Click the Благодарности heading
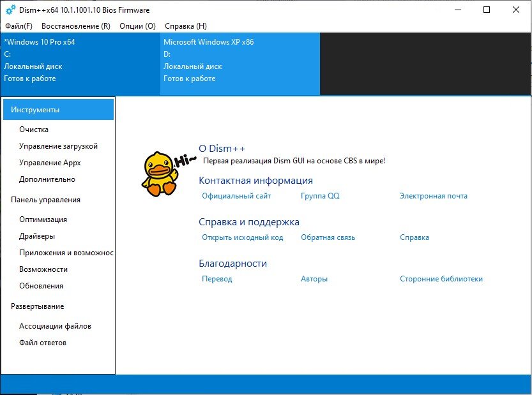The width and height of the screenshot is (532, 395). click(x=232, y=264)
